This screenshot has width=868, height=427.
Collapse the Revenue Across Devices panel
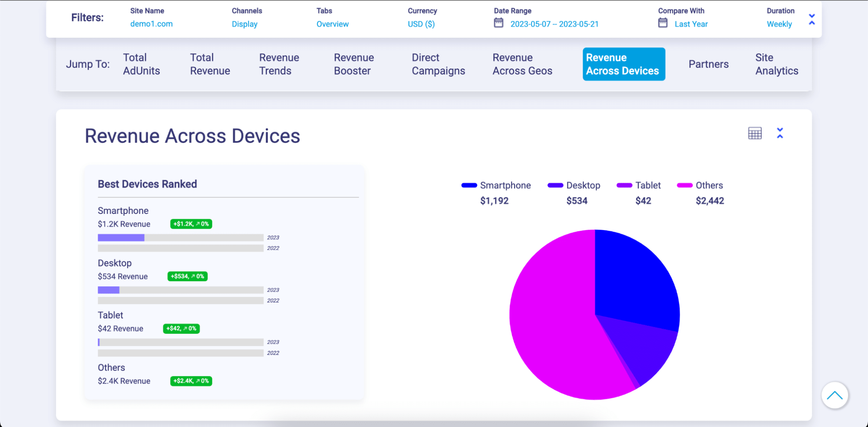pos(780,133)
